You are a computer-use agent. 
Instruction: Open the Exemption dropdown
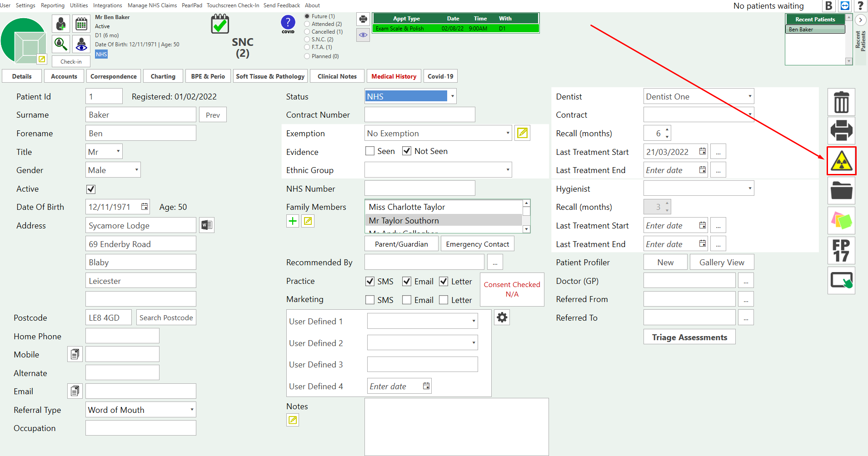pos(508,134)
